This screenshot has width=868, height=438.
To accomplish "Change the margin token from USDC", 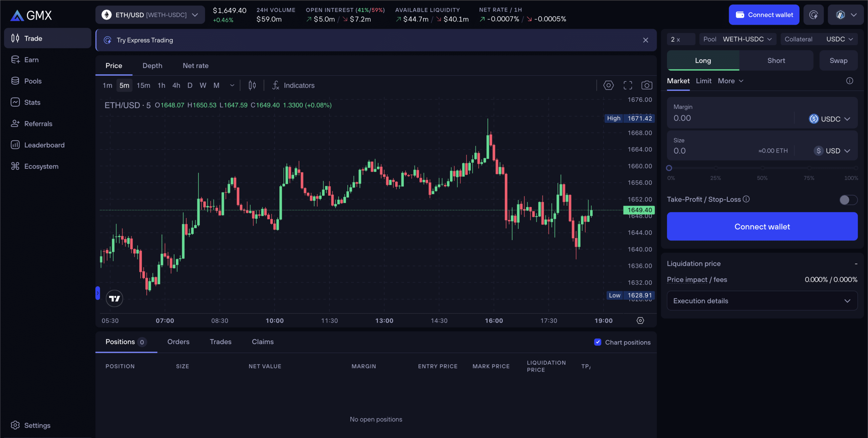I will point(830,119).
